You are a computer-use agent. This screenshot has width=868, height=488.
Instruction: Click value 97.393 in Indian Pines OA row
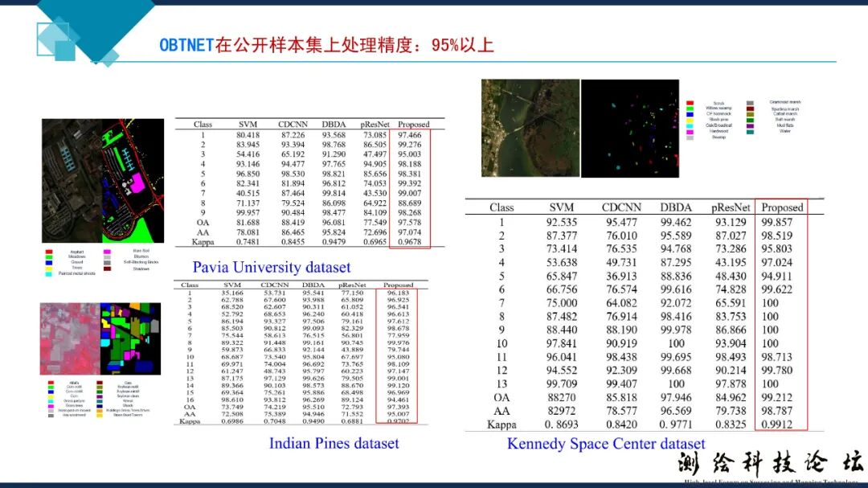398,407
